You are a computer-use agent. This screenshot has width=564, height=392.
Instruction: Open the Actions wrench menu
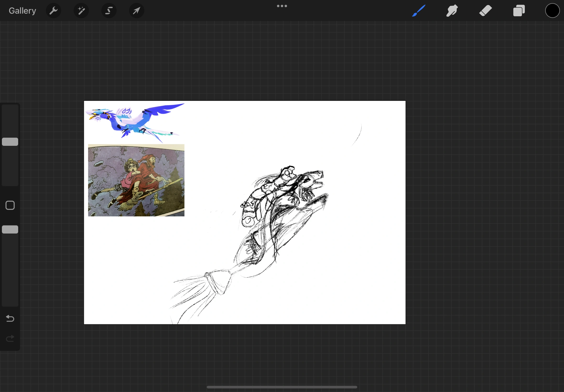(x=53, y=11)
